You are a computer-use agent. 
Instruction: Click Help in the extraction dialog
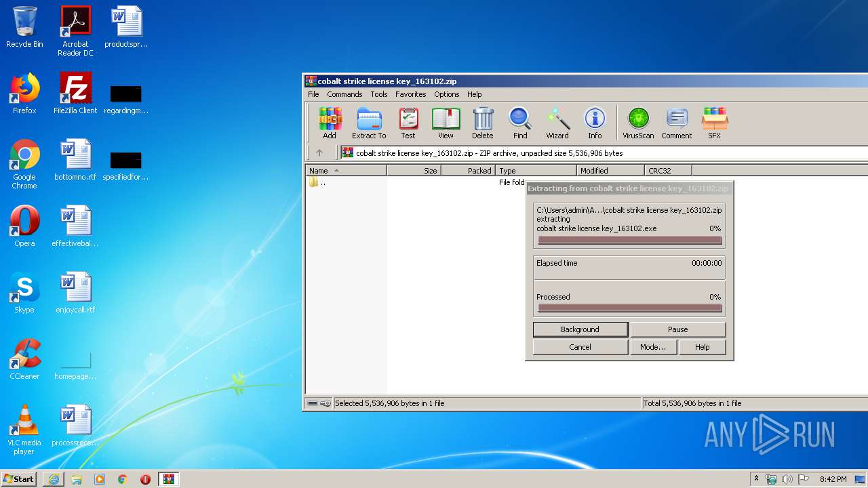pos(703,347)
